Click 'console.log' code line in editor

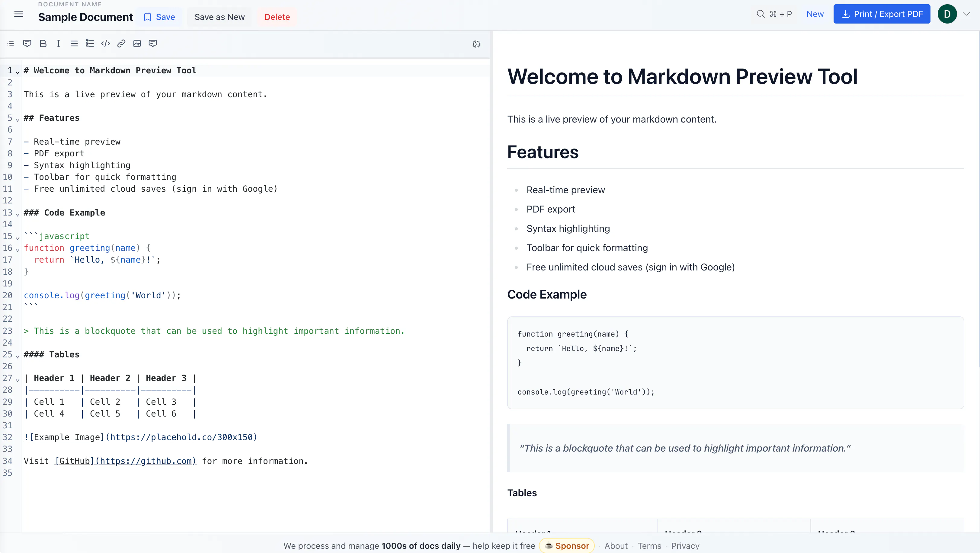[102, 295]
